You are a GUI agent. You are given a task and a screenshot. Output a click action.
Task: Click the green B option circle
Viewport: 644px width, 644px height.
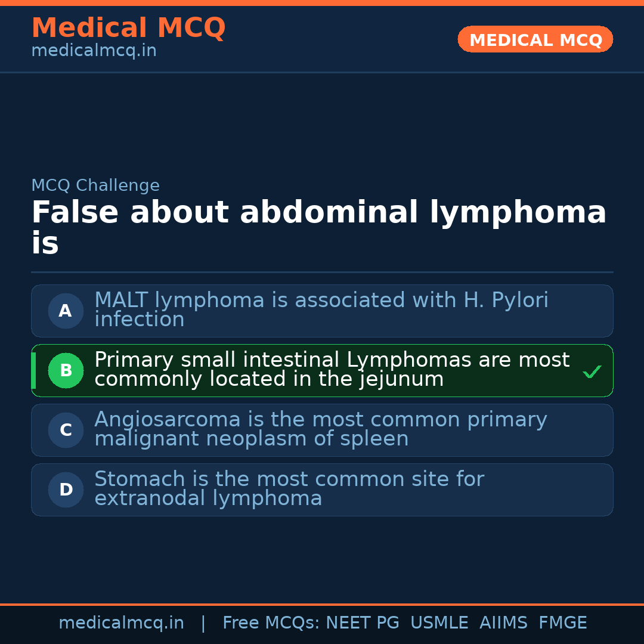pos(66,370)
